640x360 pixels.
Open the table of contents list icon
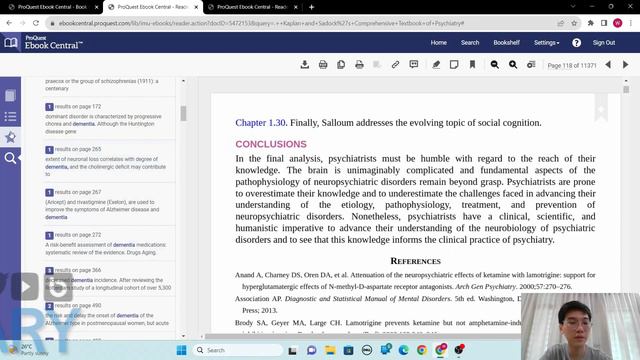(10, 117)
